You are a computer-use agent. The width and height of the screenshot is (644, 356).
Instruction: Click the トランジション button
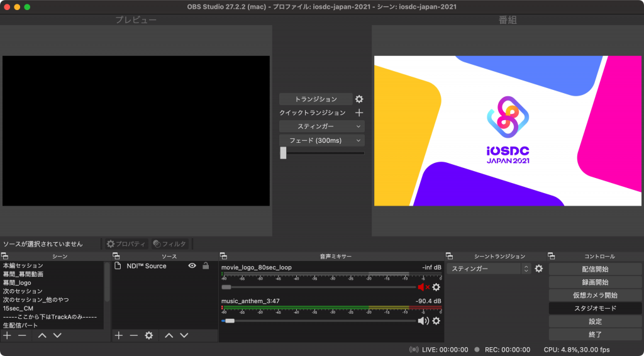316,99
